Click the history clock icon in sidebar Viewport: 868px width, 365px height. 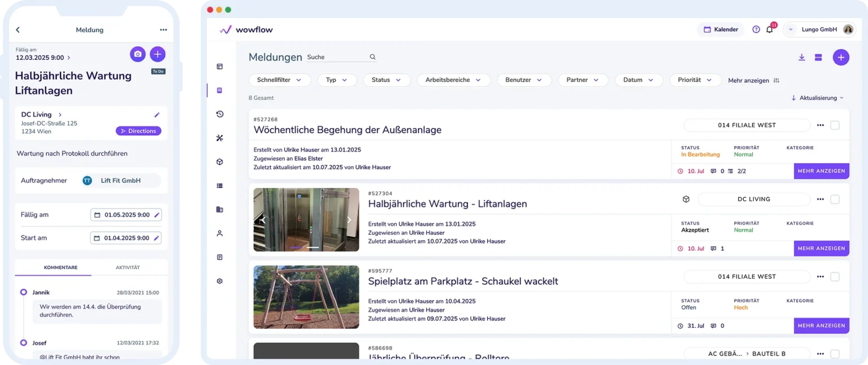[220, 114]
